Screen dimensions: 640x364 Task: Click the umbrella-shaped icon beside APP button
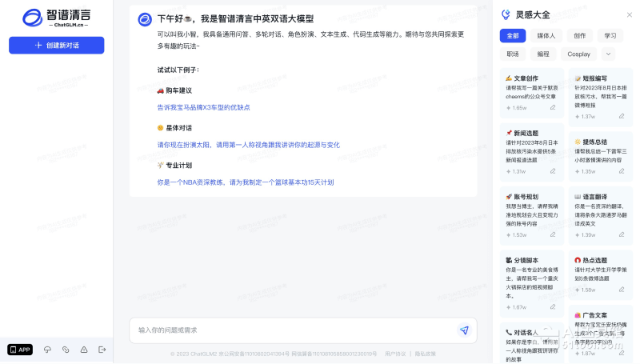click(47, 350)
